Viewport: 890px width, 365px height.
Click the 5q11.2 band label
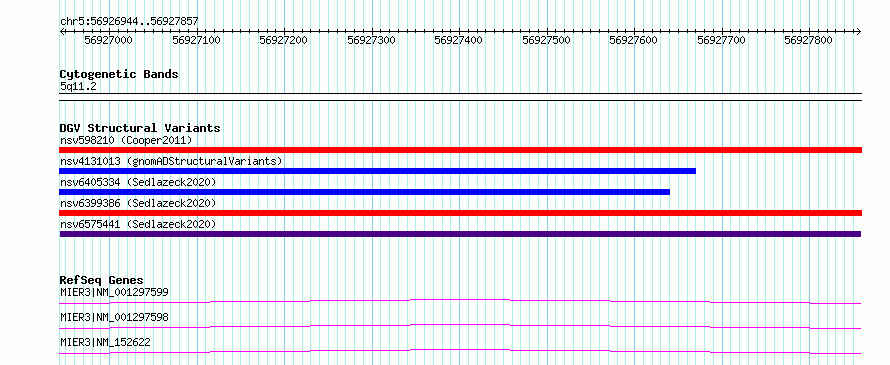tap(77, 86)
